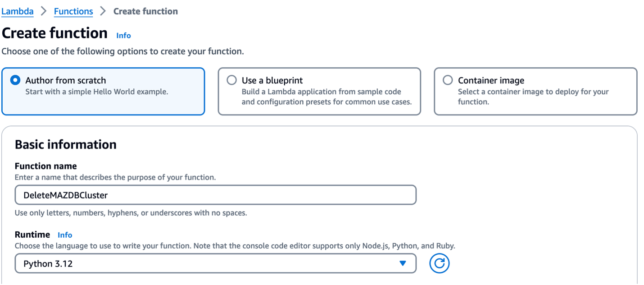644x285 pixels.
Task: Open the Python 3.12 runtime dropdown
Action: pos(215,263)
